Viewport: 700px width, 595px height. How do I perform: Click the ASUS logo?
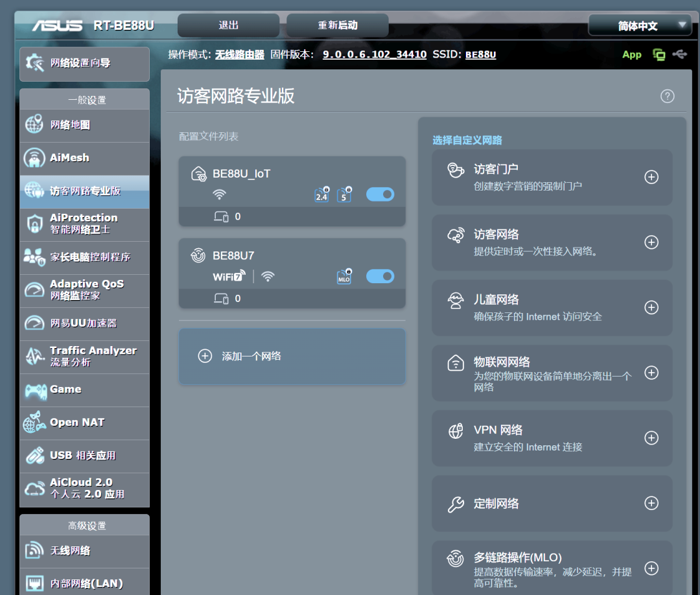coord(57,25)
